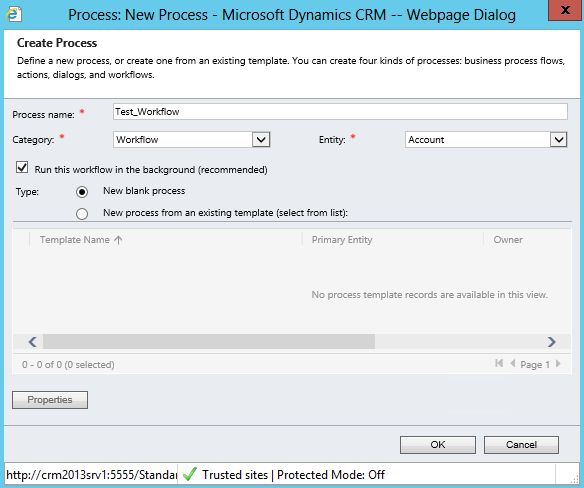This screenshot has height=488, width=584.
Task: Click the '0 - 0 of 0 (0 selected)' text
Action: [68, 364]
